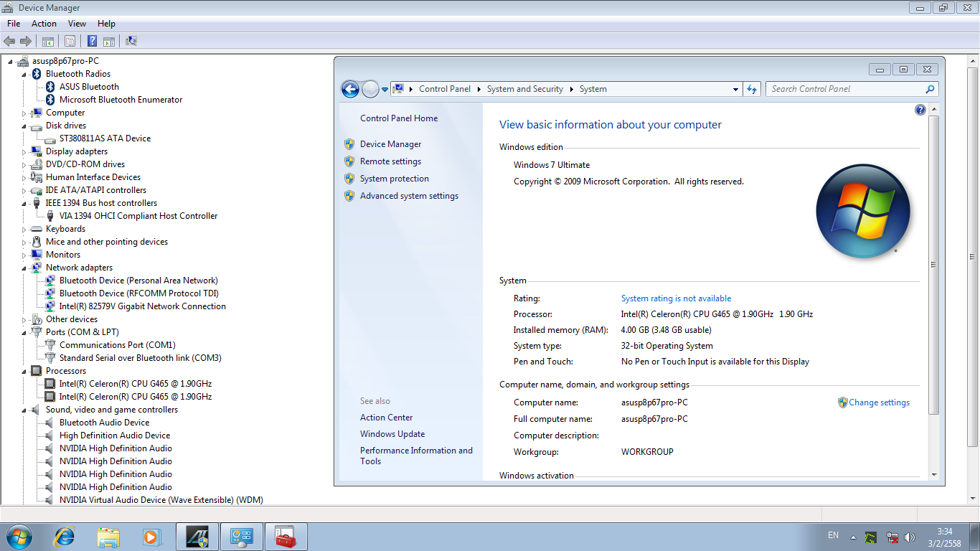Open Windows Explorer folder icon on taskbar

click(109, 536)
